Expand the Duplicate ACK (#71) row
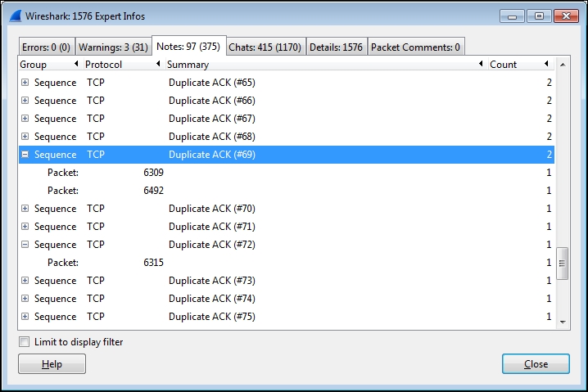Viewport: 588px width, 392px height. point(25,227)
